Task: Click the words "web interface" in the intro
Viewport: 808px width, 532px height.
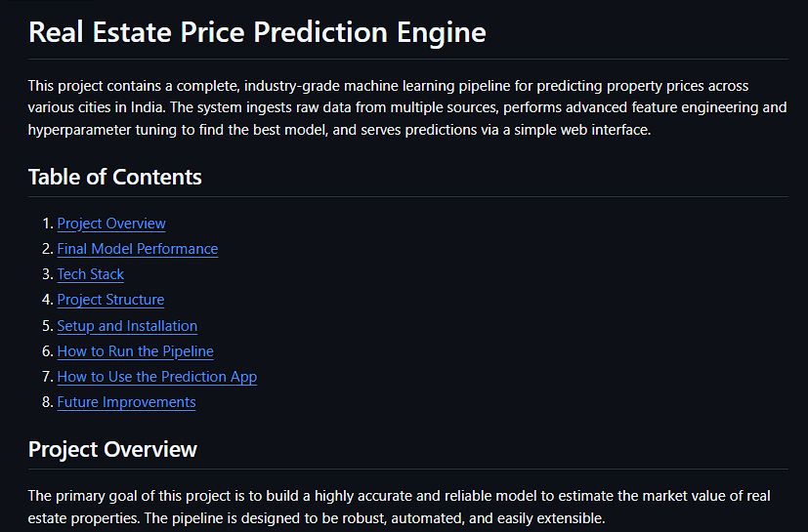Action: [604, 129]
